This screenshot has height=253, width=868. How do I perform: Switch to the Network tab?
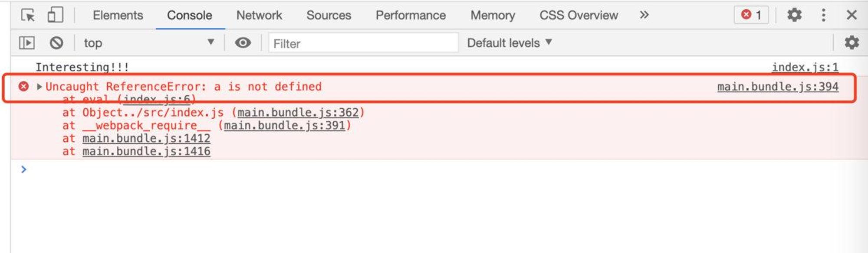pos(259,15)
